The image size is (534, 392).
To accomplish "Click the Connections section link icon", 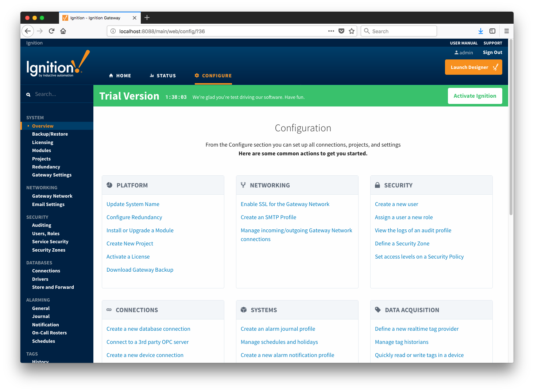I will pyautogui.click(x=109, y=310).
